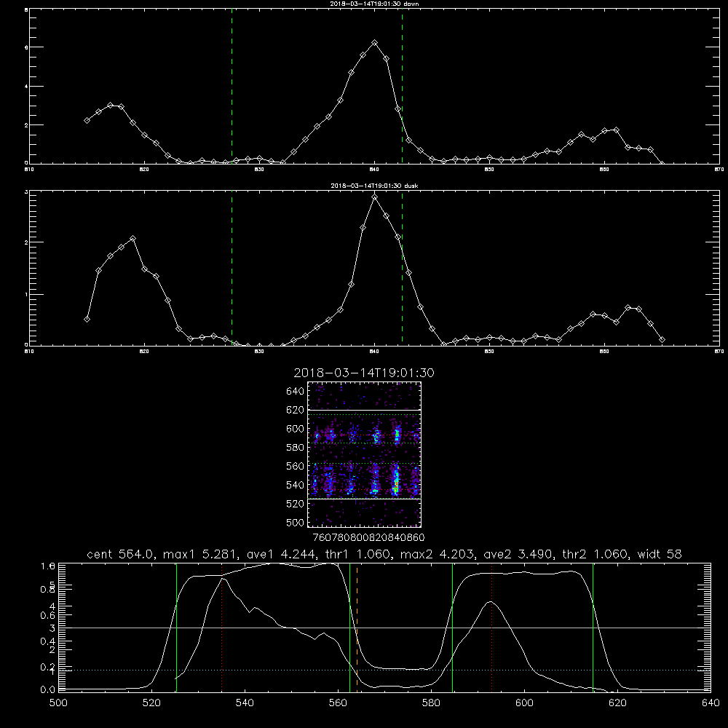Click the red dotted line near 535 in bottom plot
728x728 pixels.
[222, 627]
